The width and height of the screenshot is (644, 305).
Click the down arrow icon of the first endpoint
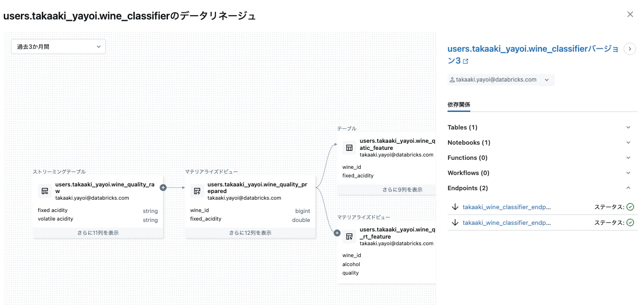[x=455, y=207]
